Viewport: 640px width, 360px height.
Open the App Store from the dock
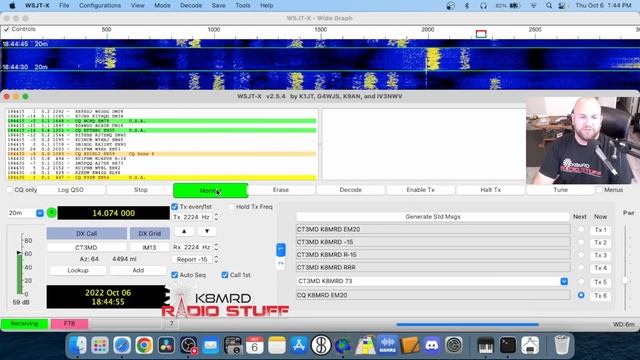tap(299, 345)
